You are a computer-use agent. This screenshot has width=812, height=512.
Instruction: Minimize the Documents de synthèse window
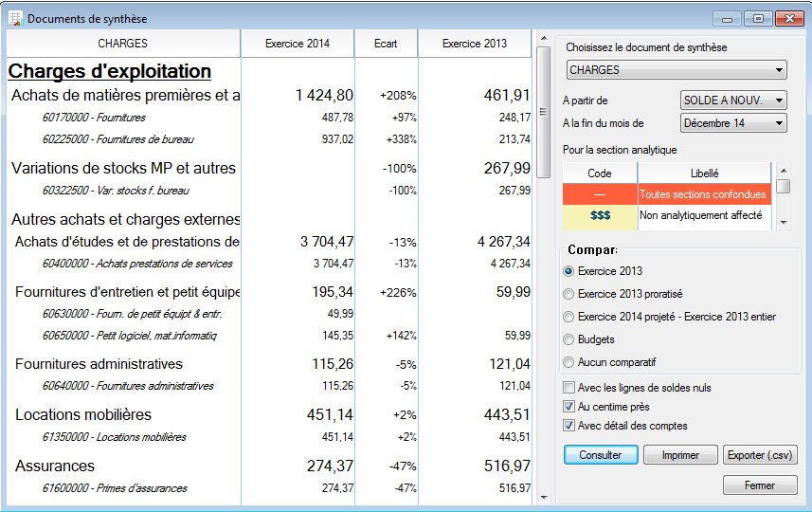727,19
